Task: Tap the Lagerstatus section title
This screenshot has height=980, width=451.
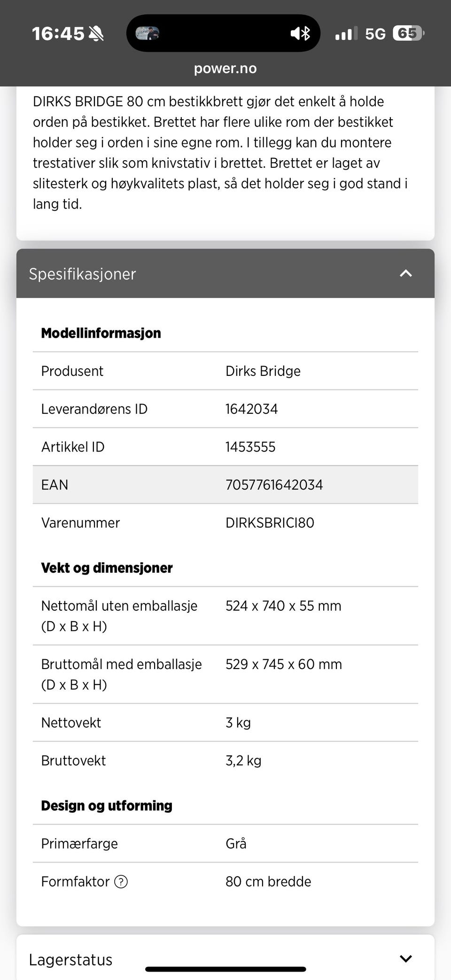Action: click(71, 960)
